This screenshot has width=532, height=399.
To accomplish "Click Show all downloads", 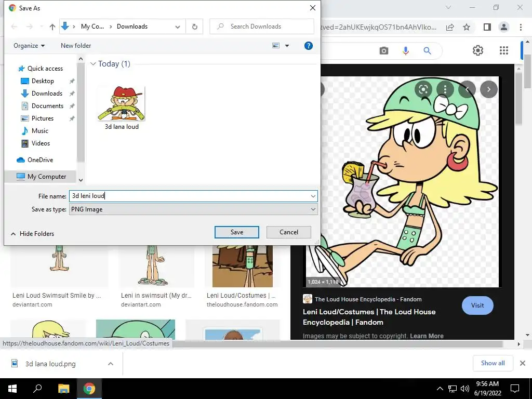I will click(x=493, y=363).
